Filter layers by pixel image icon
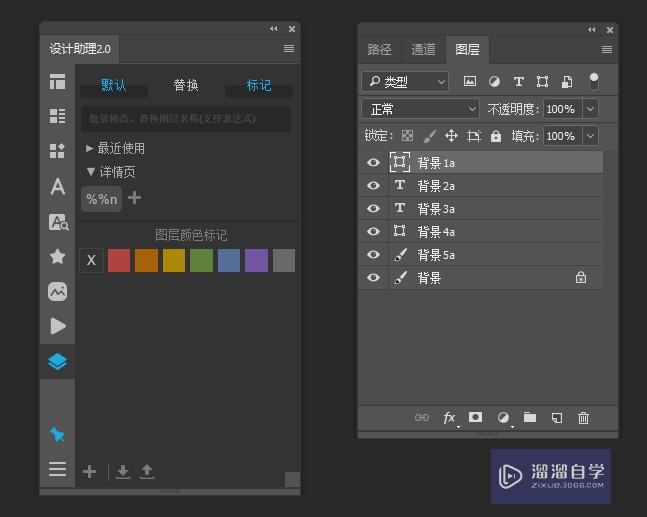Screen dimensions: 647x517 click(470, 81)
